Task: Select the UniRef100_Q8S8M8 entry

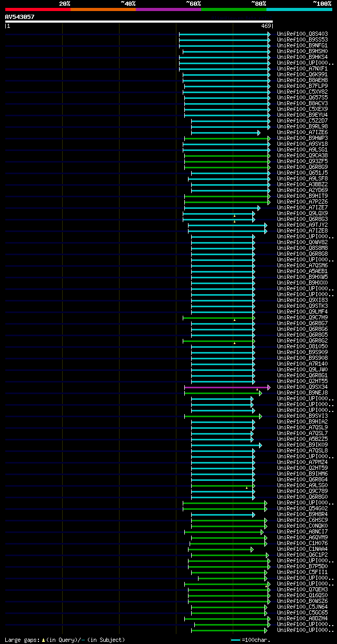Action: pos(302,248)
